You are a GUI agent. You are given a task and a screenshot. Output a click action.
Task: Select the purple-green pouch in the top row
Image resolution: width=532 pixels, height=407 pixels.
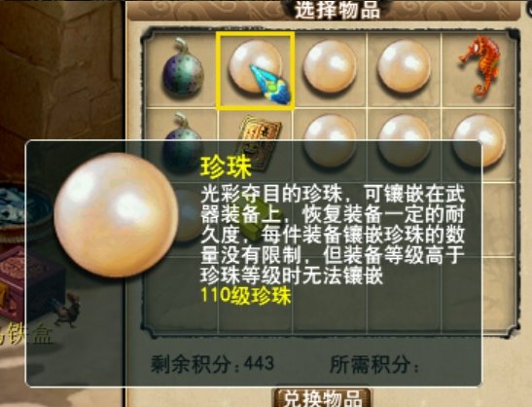[x=183, y=67]
